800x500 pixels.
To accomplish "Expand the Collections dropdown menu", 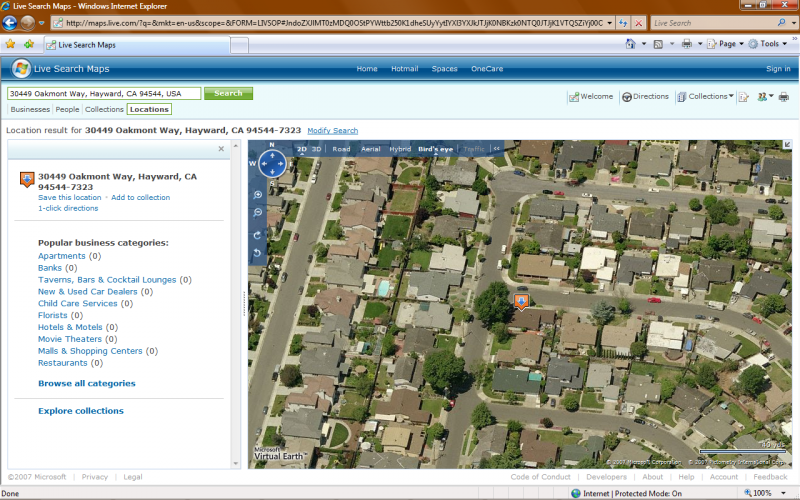I will pos(730,97).
